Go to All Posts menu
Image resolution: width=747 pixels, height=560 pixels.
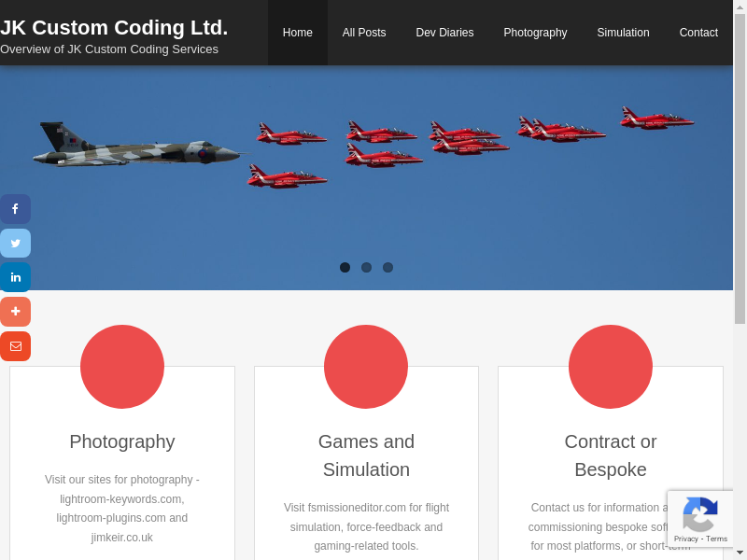tap(363, 33)
